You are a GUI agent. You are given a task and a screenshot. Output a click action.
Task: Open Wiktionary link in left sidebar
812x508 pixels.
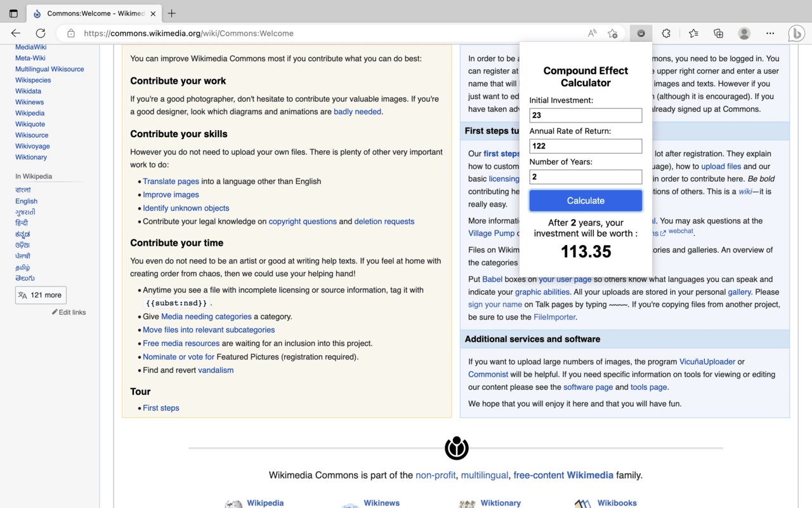(31, 157)
